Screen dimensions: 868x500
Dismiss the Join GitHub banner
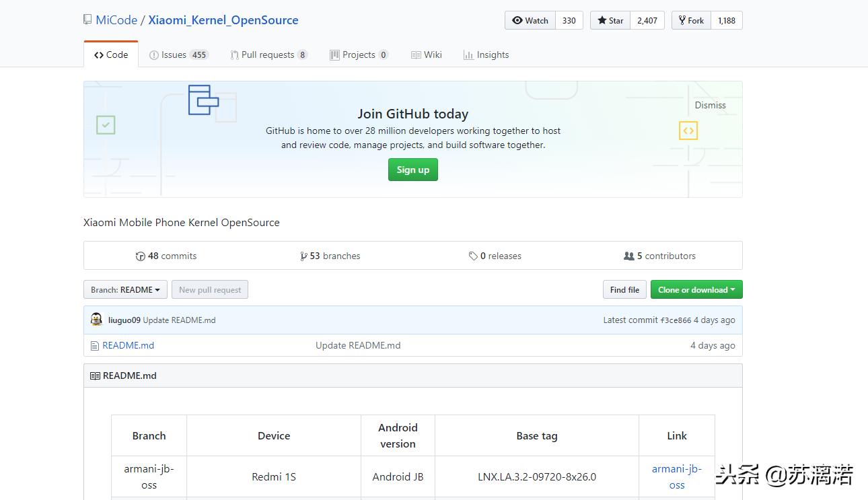(711, 105)
